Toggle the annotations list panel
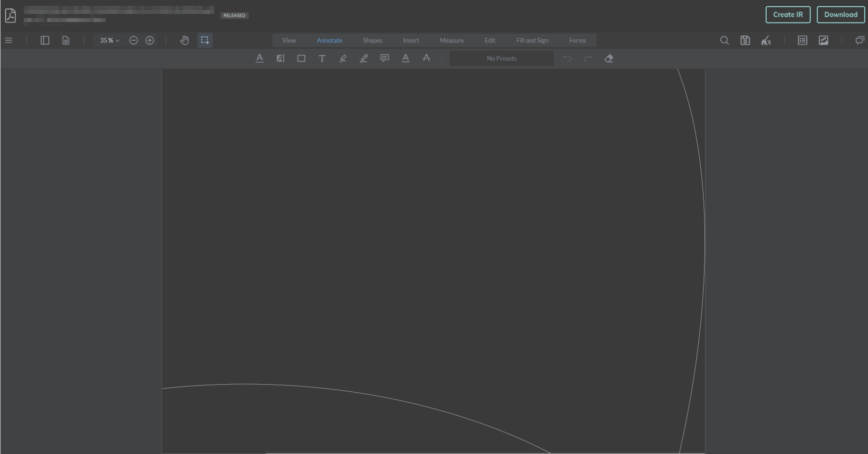Screen dimensions: 868x454 tap(803, 40)
